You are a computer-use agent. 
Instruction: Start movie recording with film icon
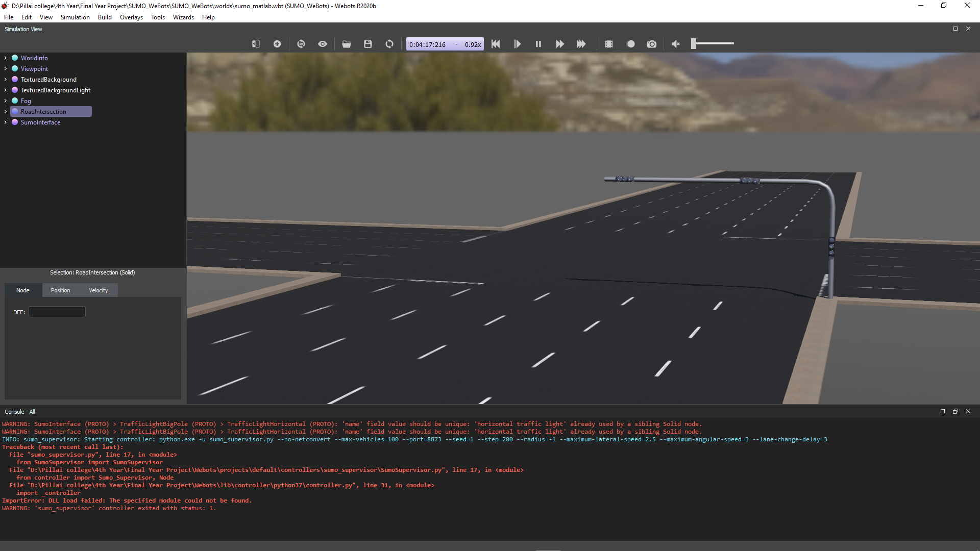pos(609,44)
